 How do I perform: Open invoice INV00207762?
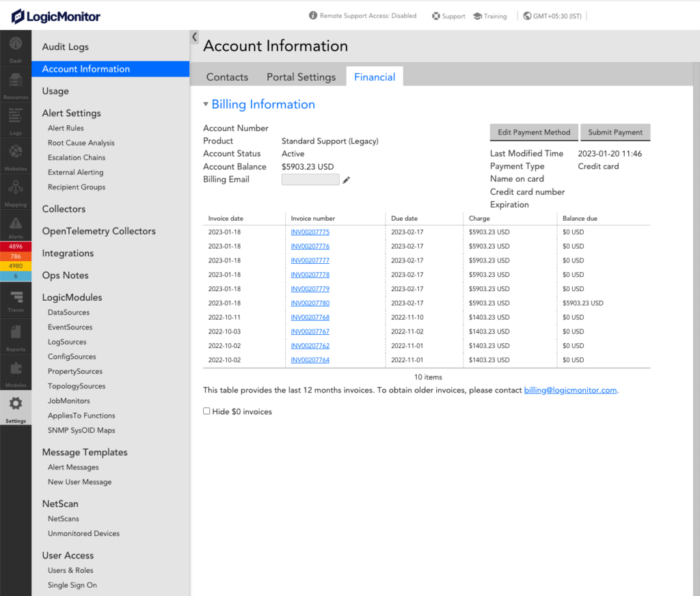coord(310,346)
